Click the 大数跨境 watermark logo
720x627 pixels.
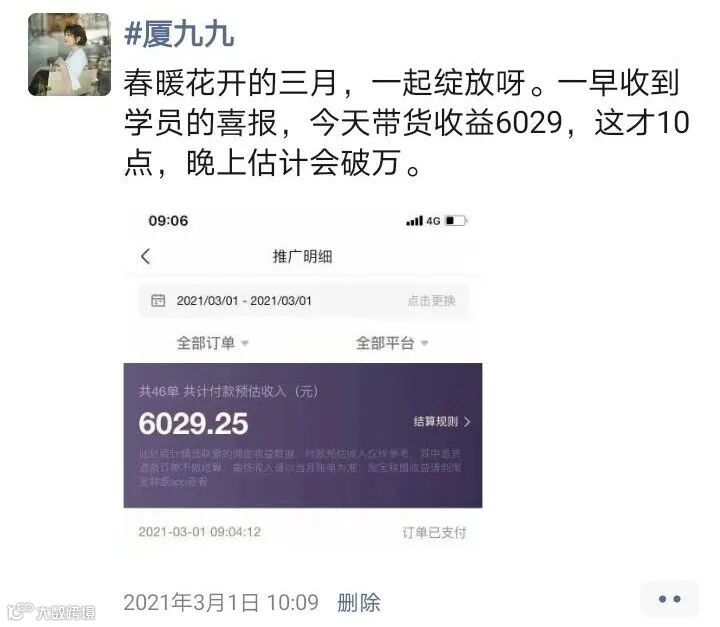(x=52, y=611)
